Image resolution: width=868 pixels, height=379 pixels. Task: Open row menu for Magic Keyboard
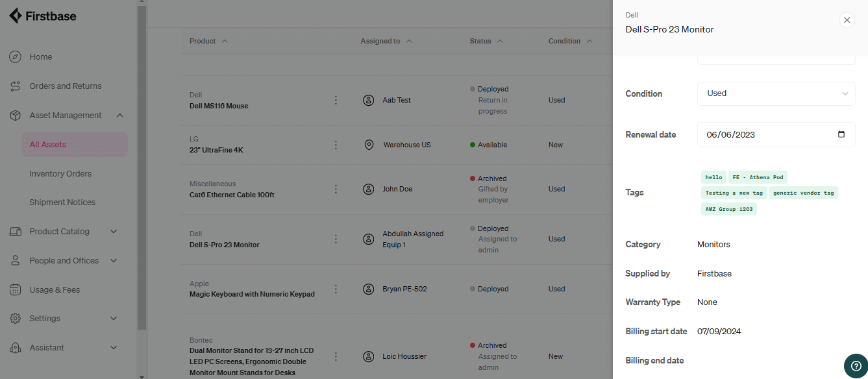[336, 289]
